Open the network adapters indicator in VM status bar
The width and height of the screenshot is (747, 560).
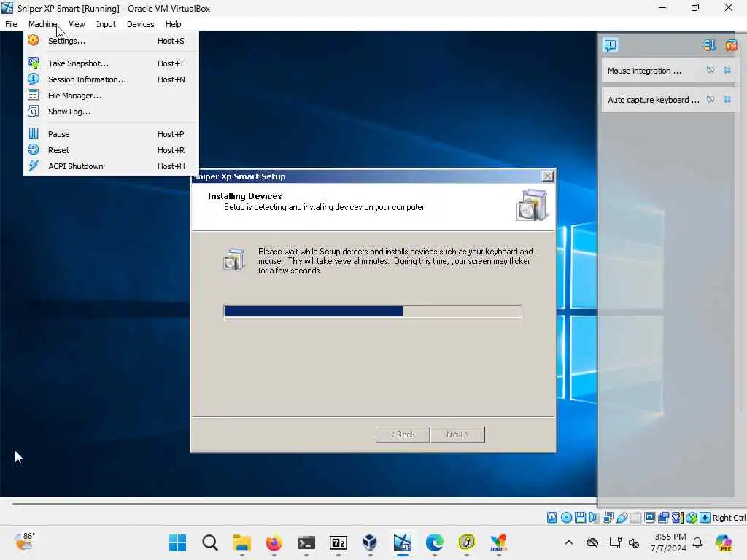608,518
